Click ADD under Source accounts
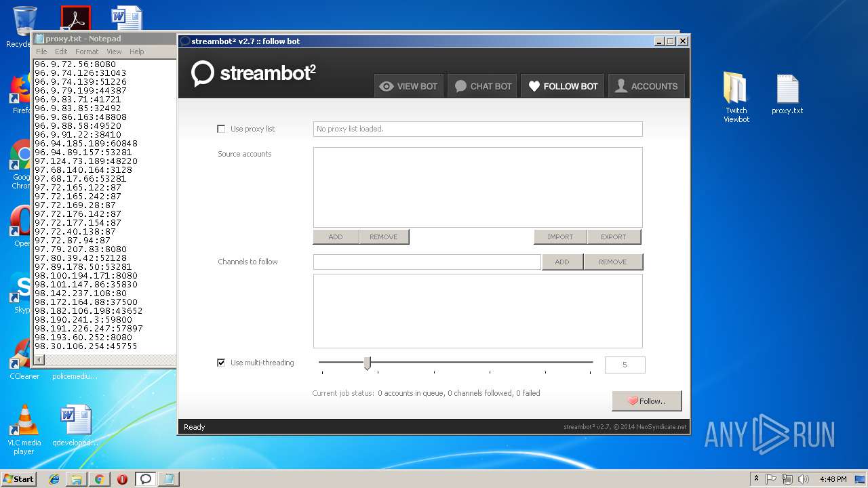 [x=336, y=237]
